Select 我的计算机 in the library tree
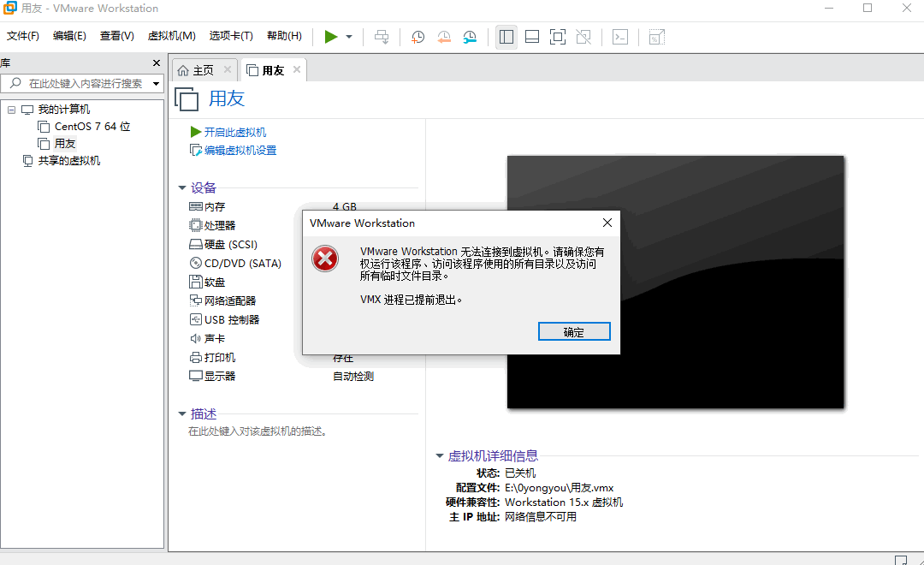This screenshot has width=924, height=565. tap(64, 109)
